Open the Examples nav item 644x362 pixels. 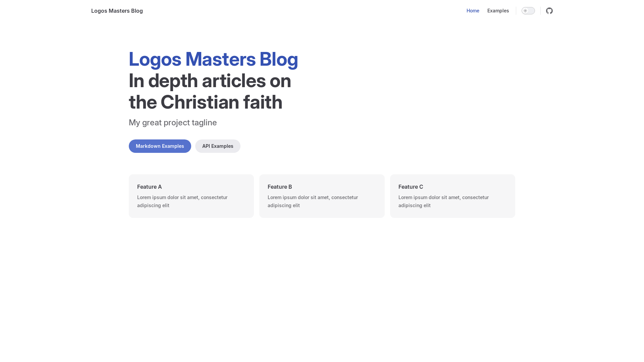pos(498,11)
